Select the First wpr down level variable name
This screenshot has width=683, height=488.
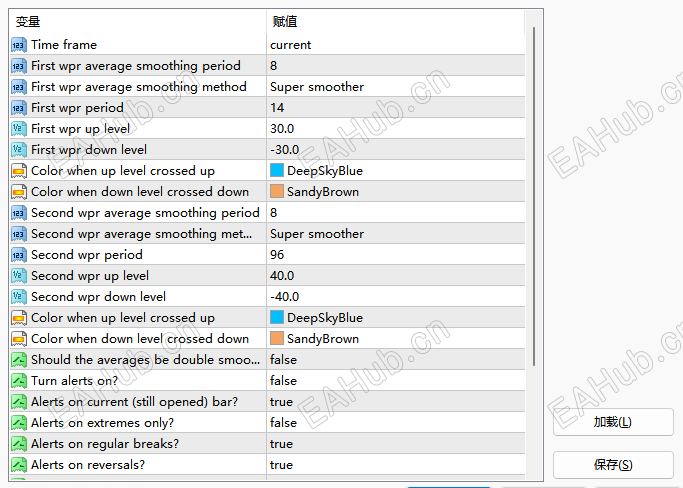tap(89, 149)
